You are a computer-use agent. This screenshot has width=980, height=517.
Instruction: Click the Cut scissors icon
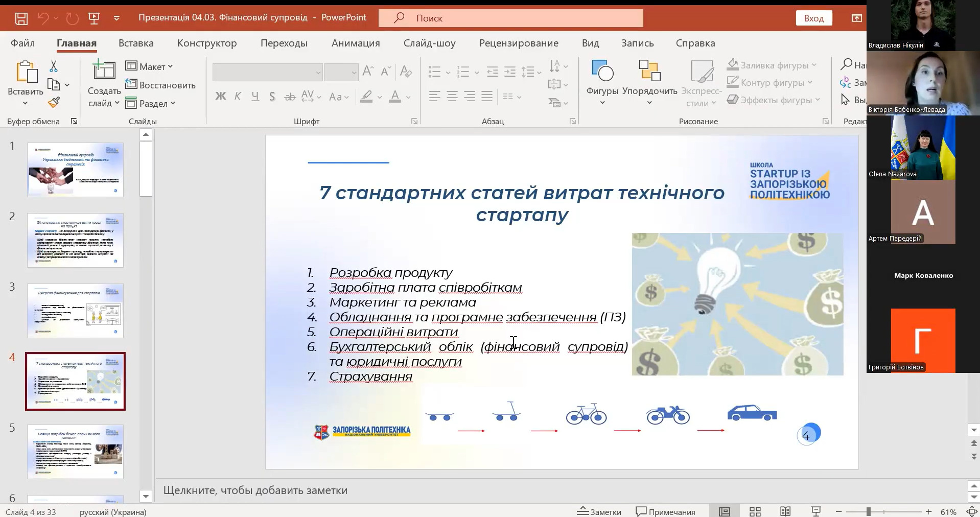click(x=54, y=66)
